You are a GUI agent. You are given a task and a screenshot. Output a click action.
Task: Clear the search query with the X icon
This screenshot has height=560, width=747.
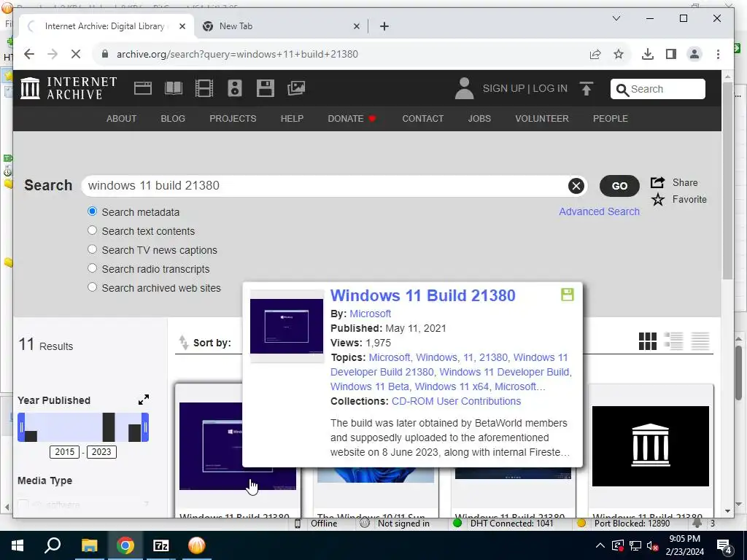coord(576,186)
